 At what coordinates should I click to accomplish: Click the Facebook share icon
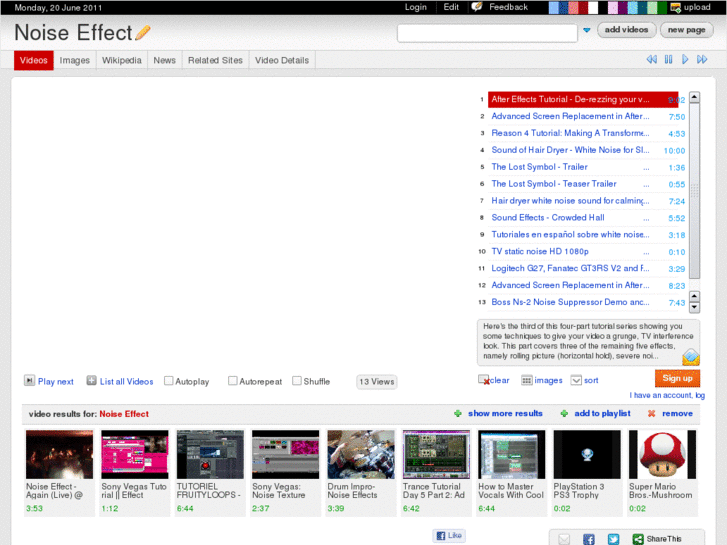588,538
